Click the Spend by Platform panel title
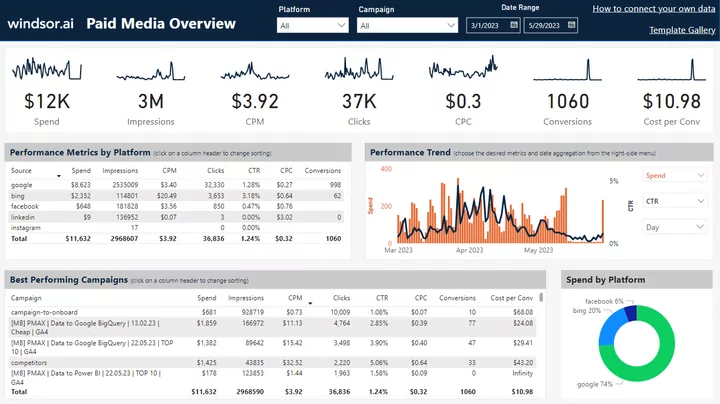 (x=606, y=280)
